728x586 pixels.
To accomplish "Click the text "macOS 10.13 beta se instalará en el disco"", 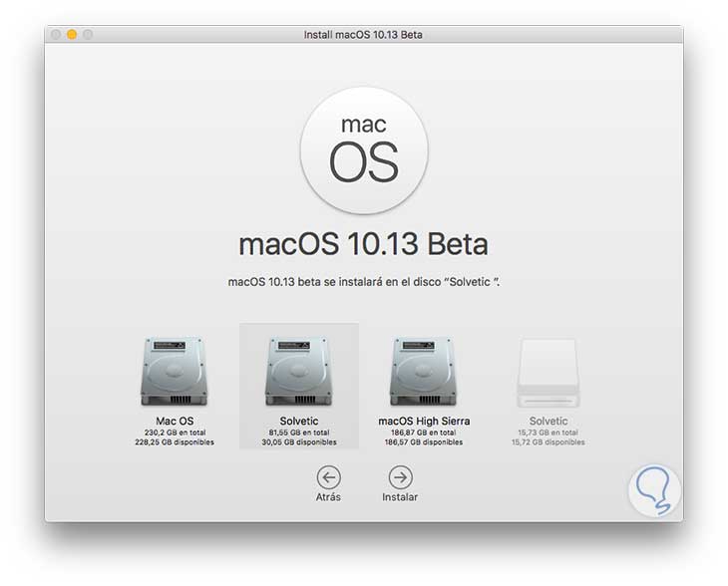I will point(334,282).
